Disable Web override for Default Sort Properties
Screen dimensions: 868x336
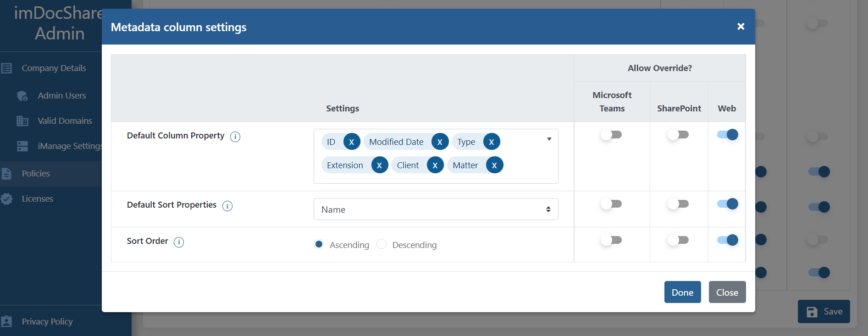click(728, 204)
